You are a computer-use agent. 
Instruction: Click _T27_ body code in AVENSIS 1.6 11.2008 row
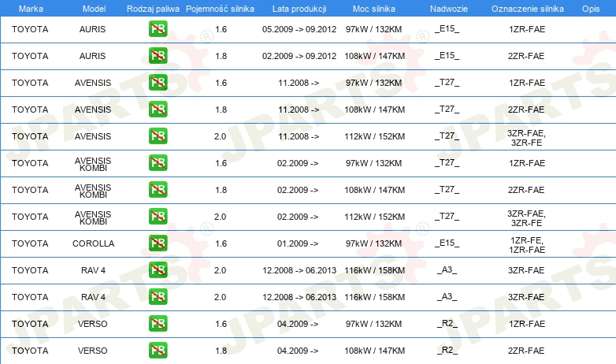[447, 83]
